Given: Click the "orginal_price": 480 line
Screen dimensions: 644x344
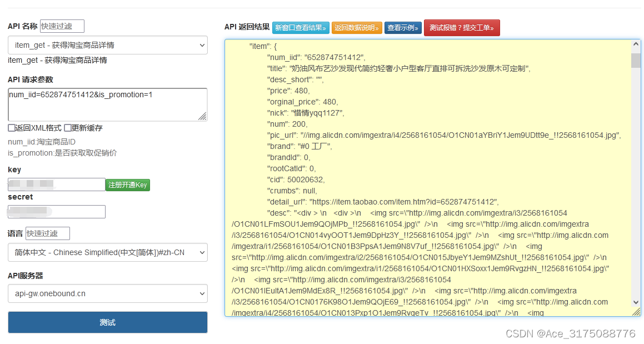Looking at the screenshot, I should click(303, 102).
